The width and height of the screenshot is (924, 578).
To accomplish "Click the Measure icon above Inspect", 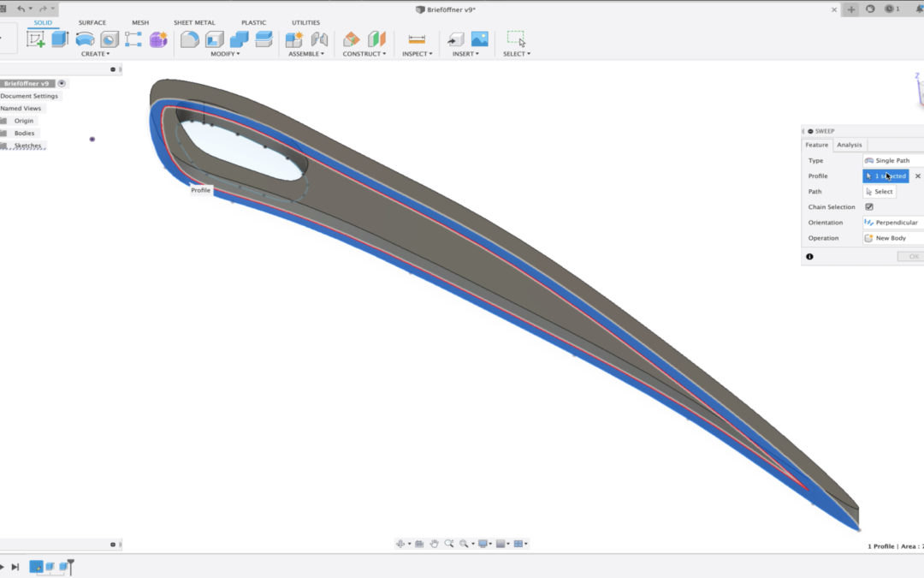I will point(417,39).
